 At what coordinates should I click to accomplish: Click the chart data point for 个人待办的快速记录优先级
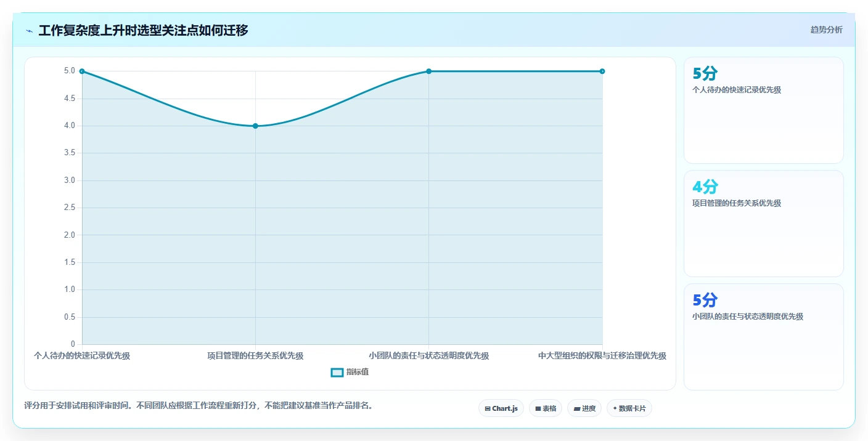[x=82, y=71]
